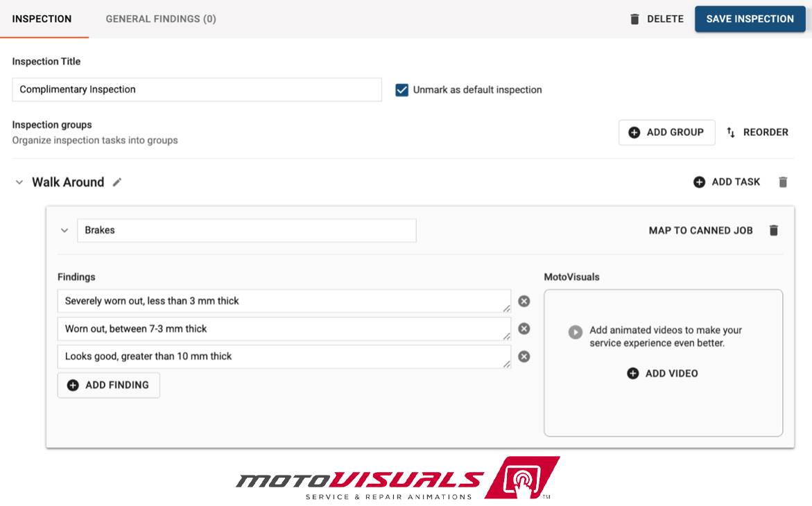Switch to the General Findings tab
Image resolution: width=812 pixels, height=506 pixels.
(x=161, y=19)
